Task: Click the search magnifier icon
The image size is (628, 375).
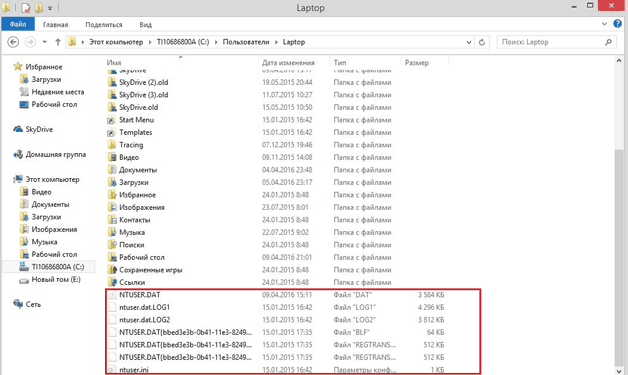Action: [x=608, y=42]
